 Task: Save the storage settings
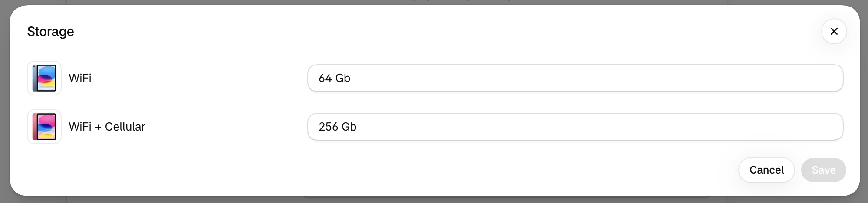824,170
